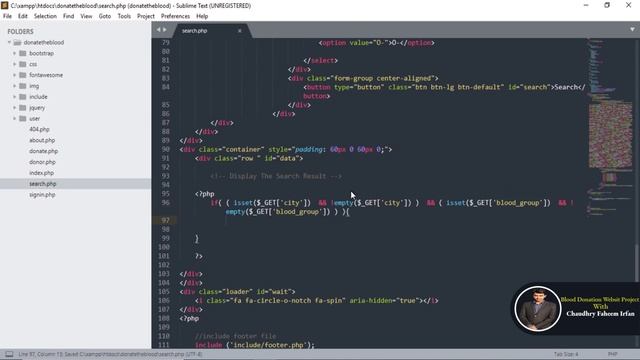
Task: Click the donatetheblood root folder icon
Action: (x=17, y=42)
